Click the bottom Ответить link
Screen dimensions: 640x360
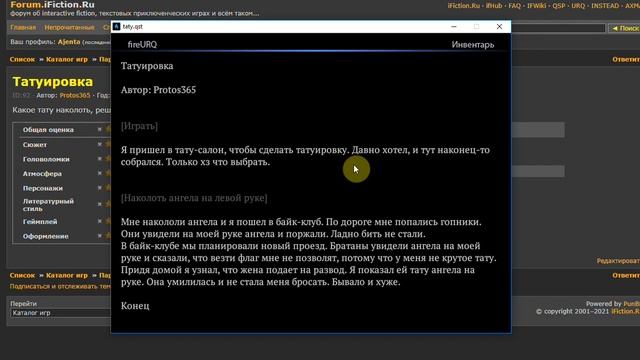coord(626,276)
